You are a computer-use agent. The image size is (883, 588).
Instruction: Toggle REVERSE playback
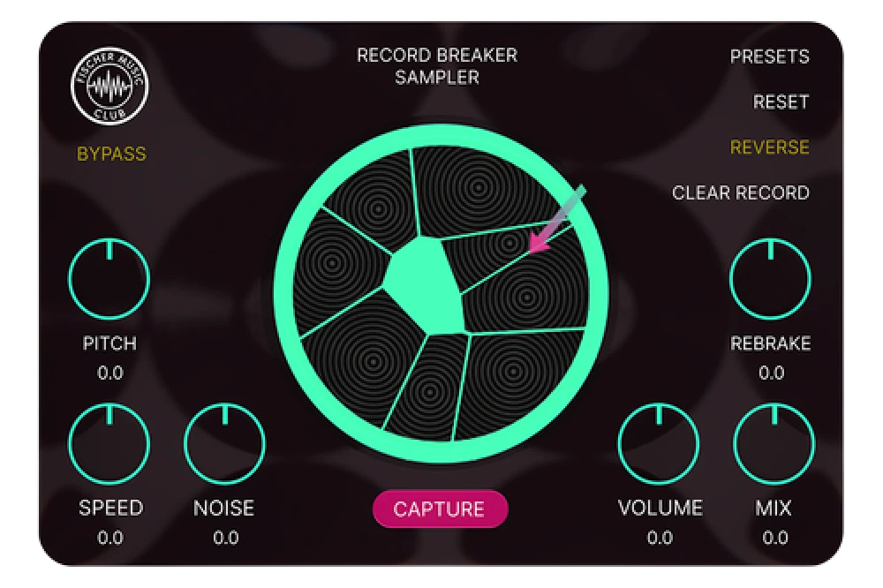click(769, 147)
